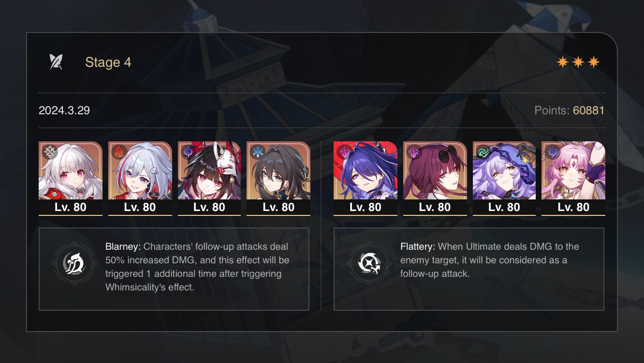Select the dark-haired Ice character portrait
The width and height of the screenshot is (644, 363).
(x=278, y=170)
